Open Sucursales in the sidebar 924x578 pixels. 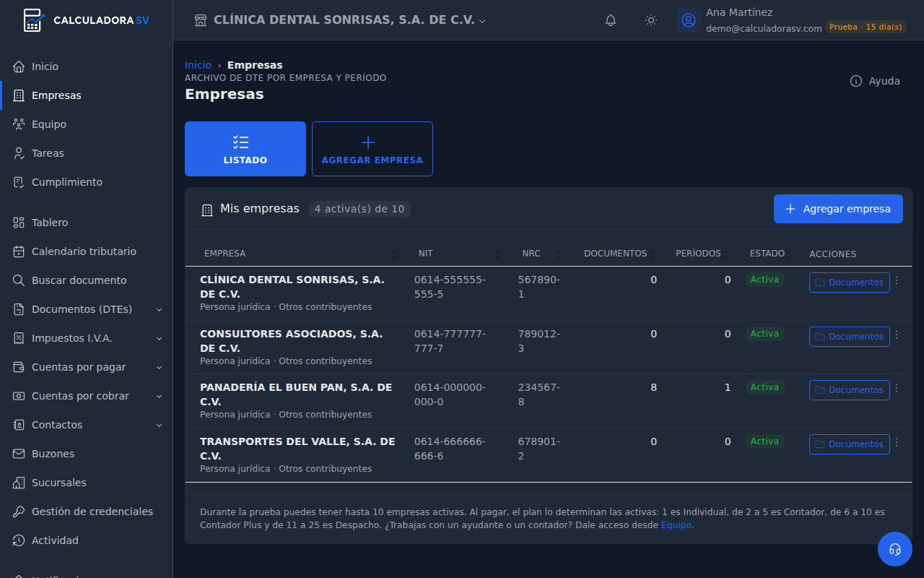click(x=87, y=483)
